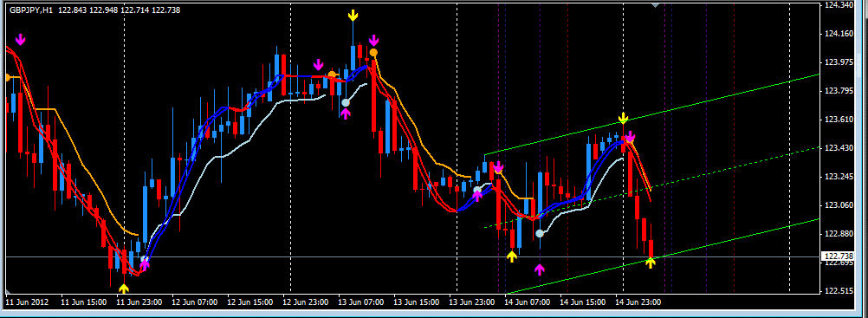The width and height of the screenshot is (868, 318).
Task: Click time label 14 Jun 15:00
Action: (x=582, y=302)
